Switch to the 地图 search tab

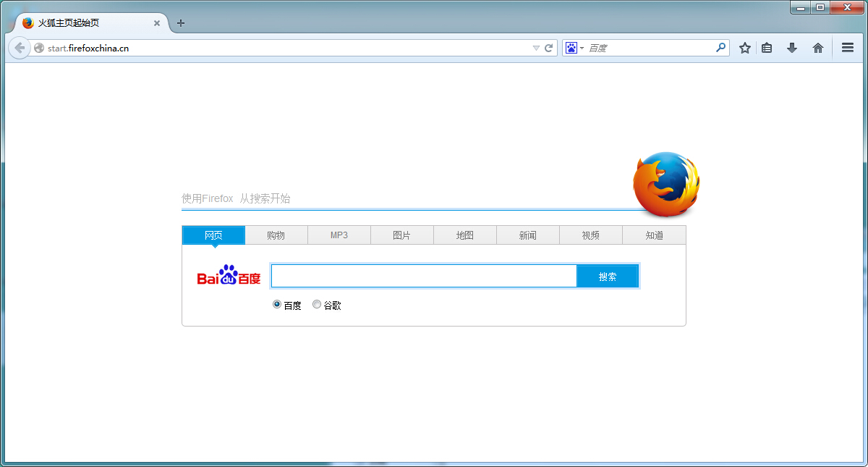[465, 235]
